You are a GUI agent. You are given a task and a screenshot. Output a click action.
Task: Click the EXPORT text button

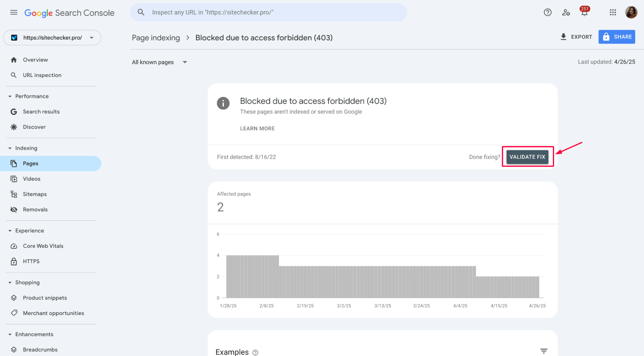pos(582,37)
